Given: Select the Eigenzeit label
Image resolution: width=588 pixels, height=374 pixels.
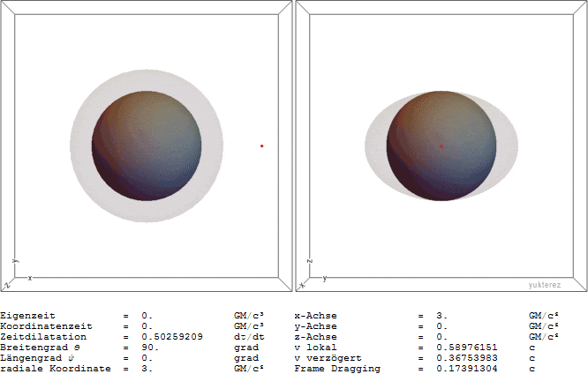Looking at the screenshot, I should 26,315.
